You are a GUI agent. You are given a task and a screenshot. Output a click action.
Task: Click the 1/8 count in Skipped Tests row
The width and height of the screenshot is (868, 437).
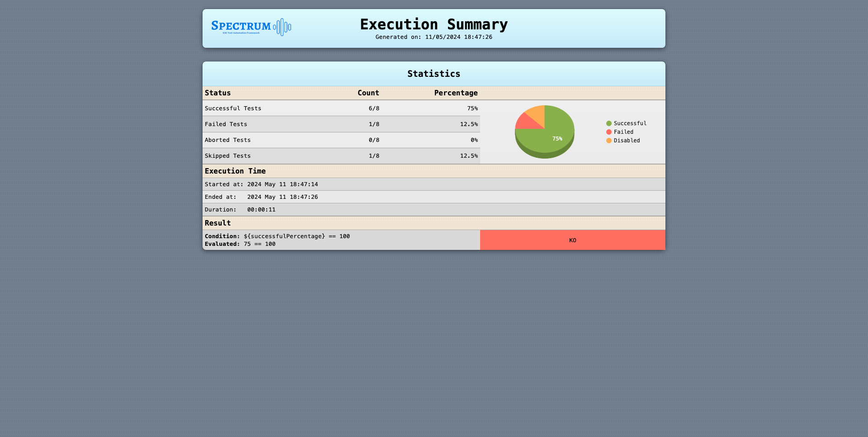point(374,156)
